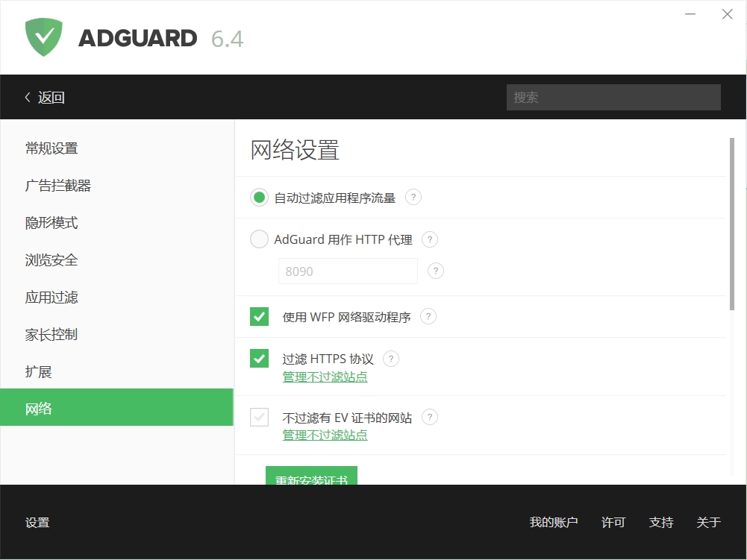This screenshot has width=747, height=560.
Task: Click 设置 in the footer
Action: point(37,523)
